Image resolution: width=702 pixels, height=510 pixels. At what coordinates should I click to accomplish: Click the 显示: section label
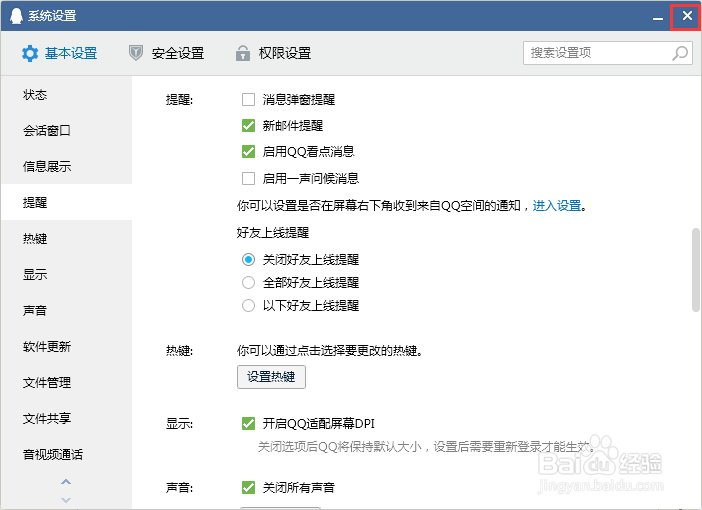click(179, 424)
